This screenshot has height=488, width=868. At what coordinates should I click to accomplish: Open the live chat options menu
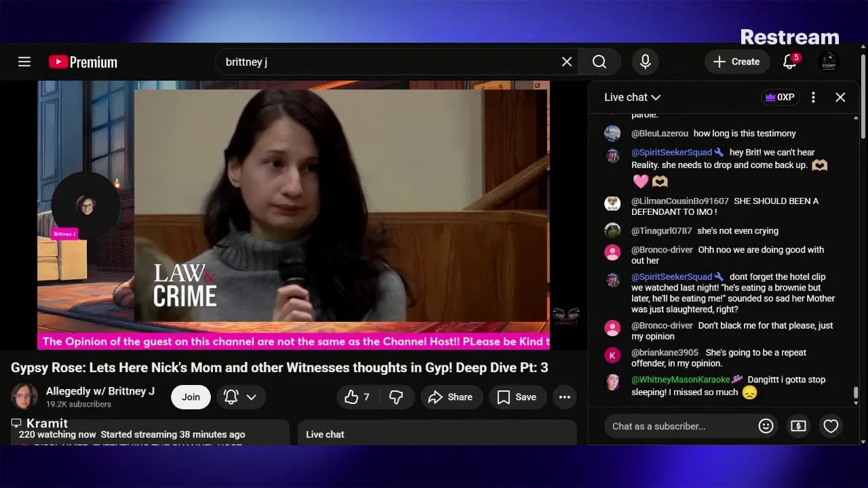pos(813,97)
